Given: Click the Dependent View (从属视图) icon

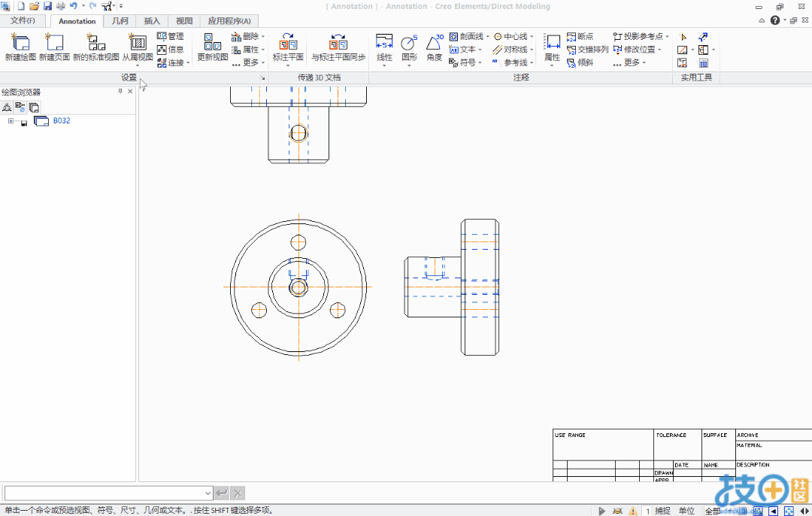Looking at the screenshot, I should pyautogui.click(x=138, y=42).
